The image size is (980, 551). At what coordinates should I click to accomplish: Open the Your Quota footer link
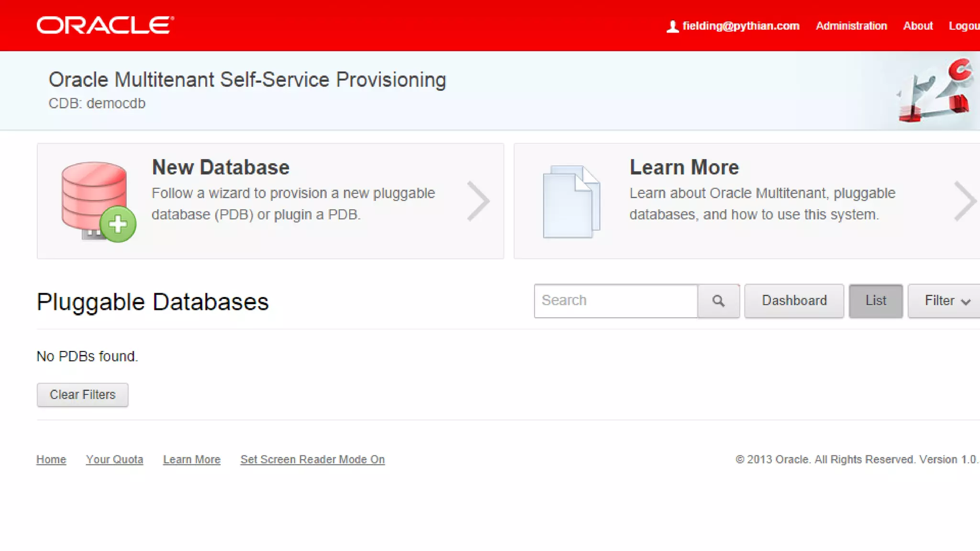[114, 460]
